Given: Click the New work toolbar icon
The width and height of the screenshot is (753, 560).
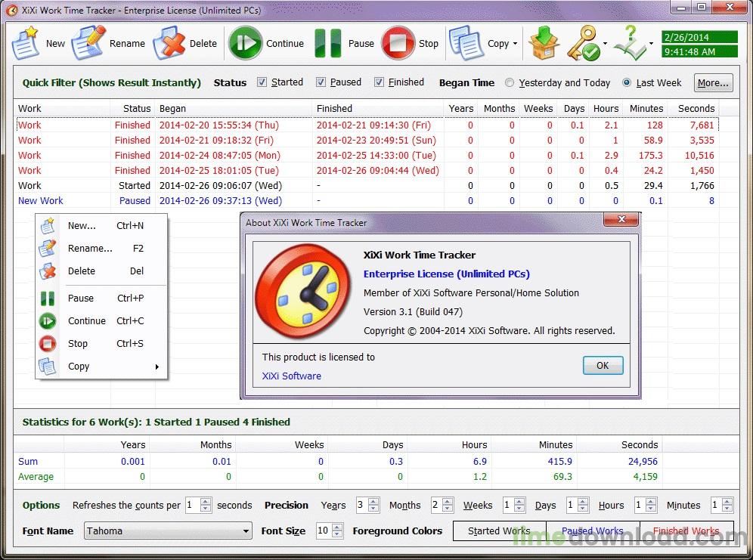Looking at the screenshot, I should pos(26,43).
